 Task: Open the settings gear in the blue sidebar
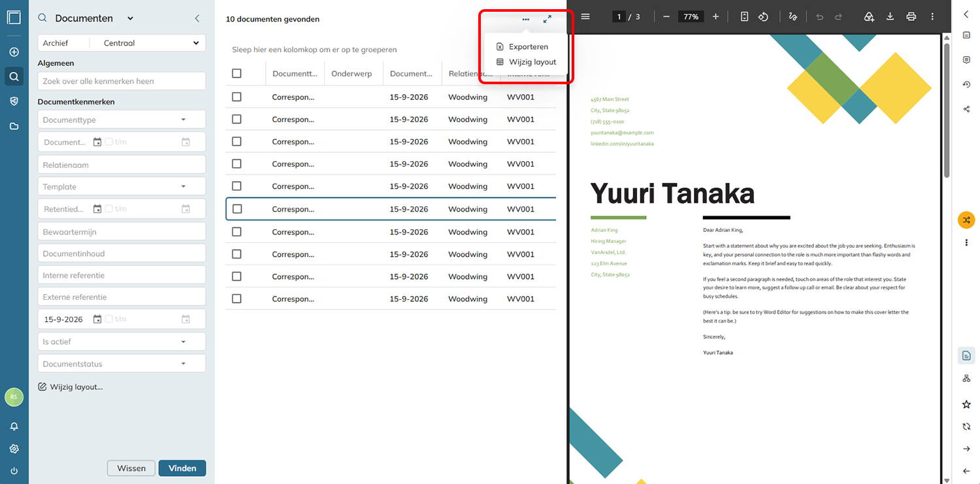(14, 449)
